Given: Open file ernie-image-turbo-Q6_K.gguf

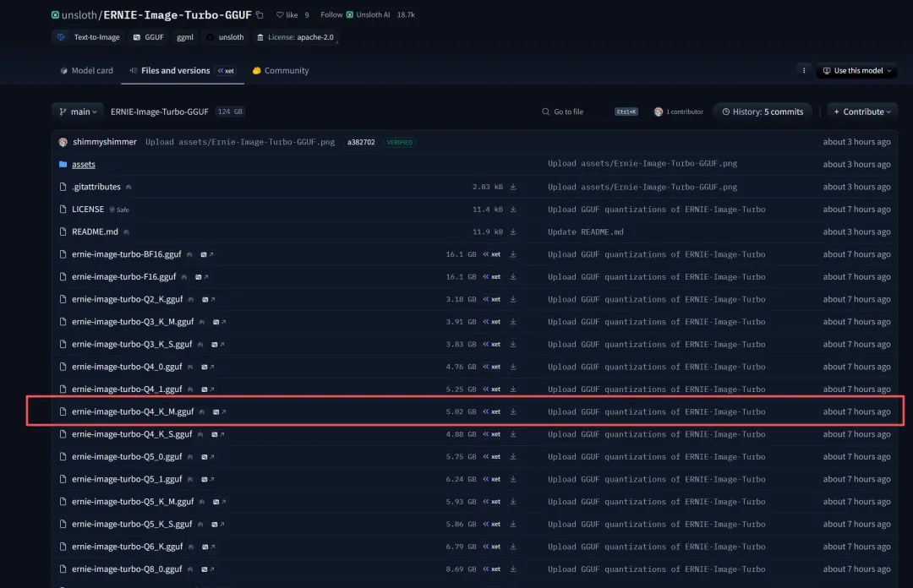Looking at the screenshot, I should click(x=128, y=547).
